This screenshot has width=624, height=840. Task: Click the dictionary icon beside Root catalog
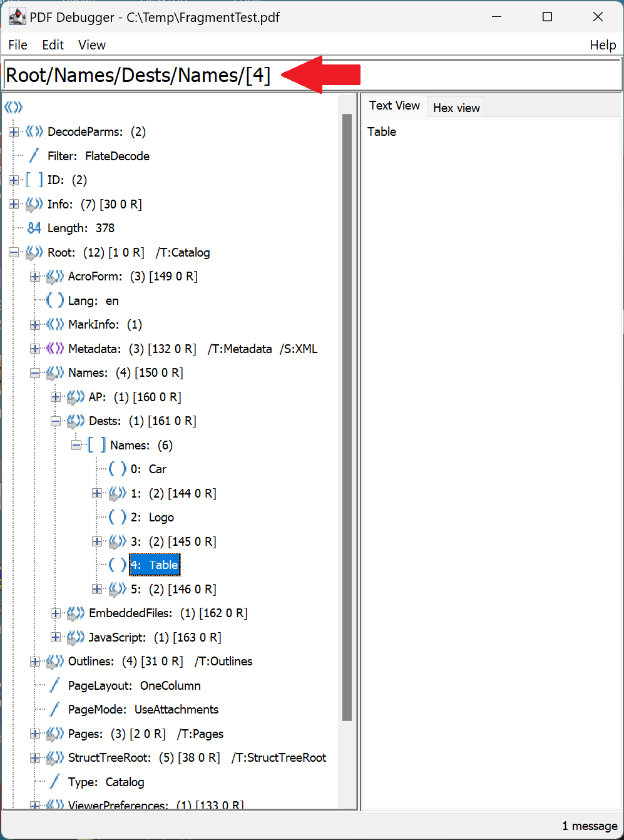pyautogui.click(x=33, y=252)
